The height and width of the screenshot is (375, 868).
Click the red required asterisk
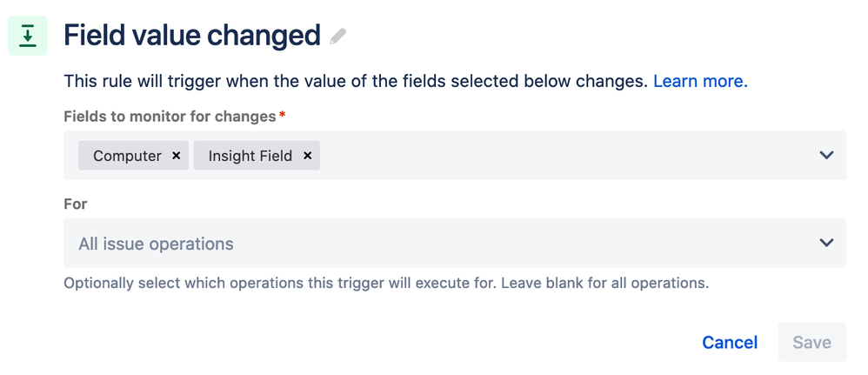click(283, 114)
